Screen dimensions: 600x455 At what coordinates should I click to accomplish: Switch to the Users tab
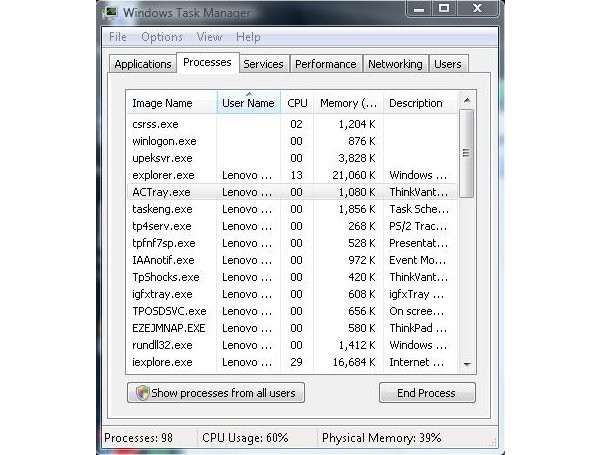click(x=448, y=64)
